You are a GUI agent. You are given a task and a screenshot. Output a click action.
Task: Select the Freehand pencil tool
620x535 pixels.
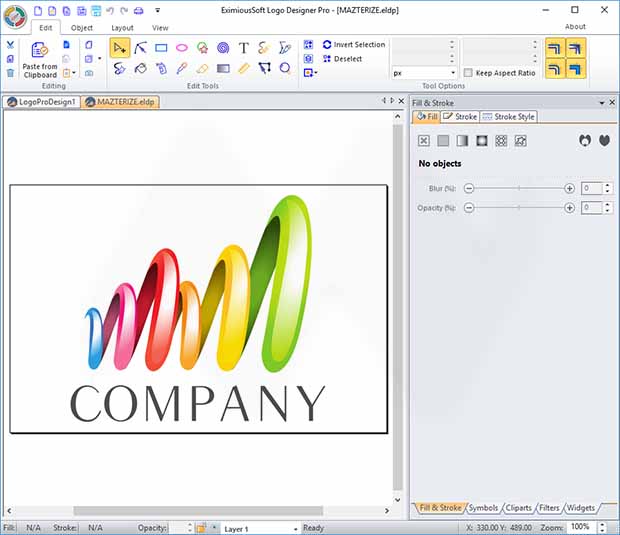[x=264, y=48]
